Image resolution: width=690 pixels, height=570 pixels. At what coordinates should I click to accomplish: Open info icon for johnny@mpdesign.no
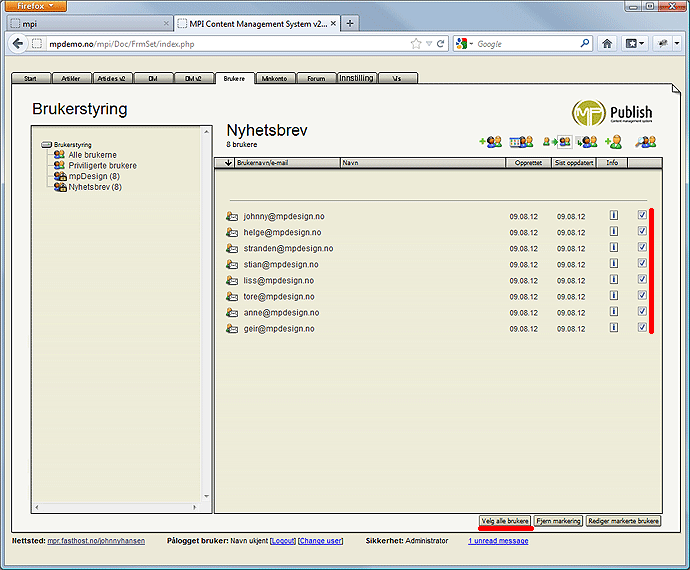point(614,215)
